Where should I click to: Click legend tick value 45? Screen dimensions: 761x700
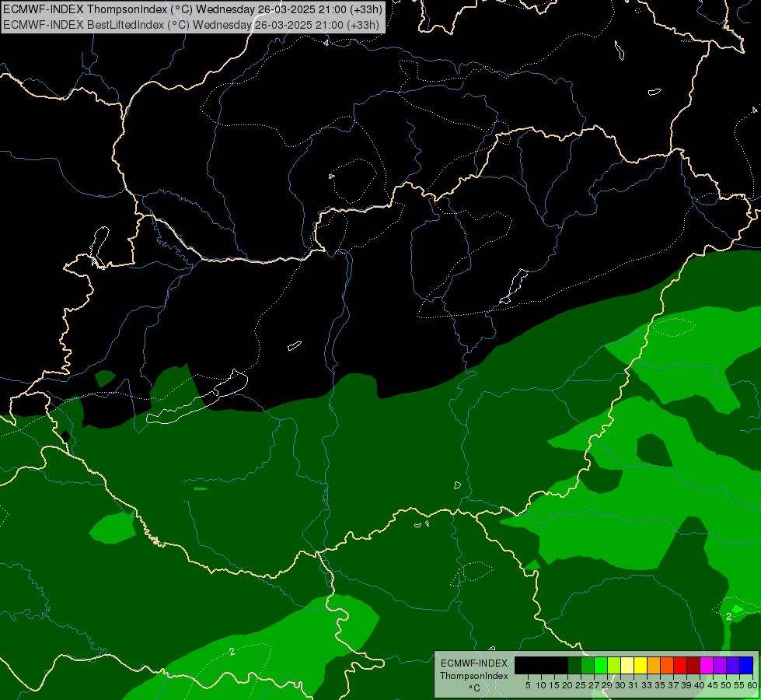point(713,685)
